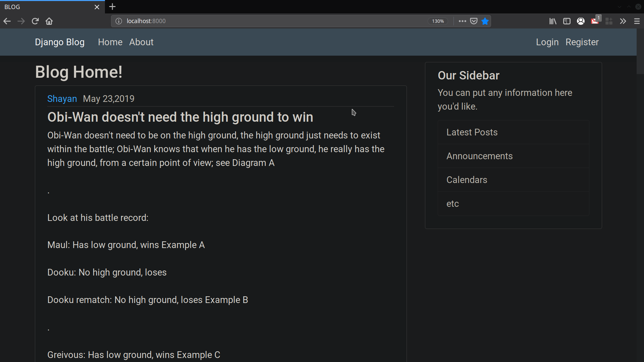644x362 pixels.
Task: Save page to Pocket
Action: [x=474, y=21]
